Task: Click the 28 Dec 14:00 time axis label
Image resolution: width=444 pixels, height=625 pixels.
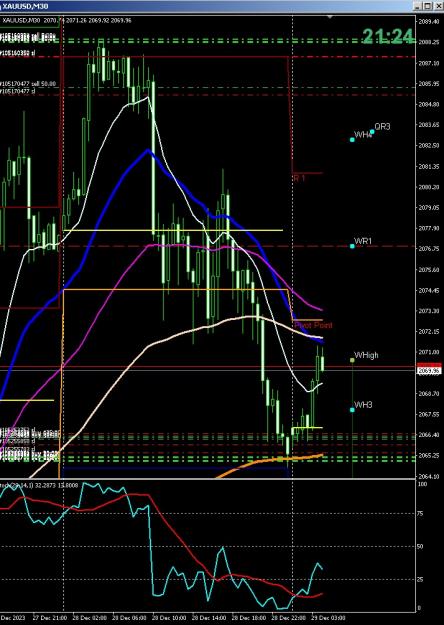Action: 207,618
